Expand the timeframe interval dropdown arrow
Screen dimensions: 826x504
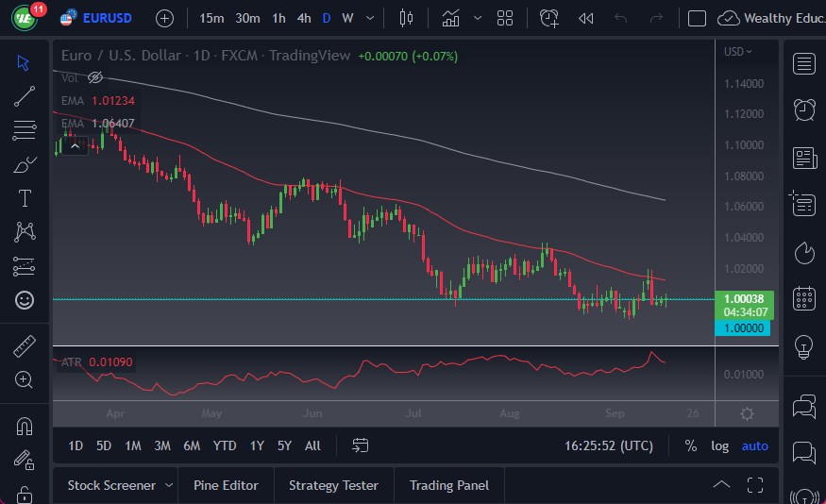pyautogui.click(x=369, y=18)
